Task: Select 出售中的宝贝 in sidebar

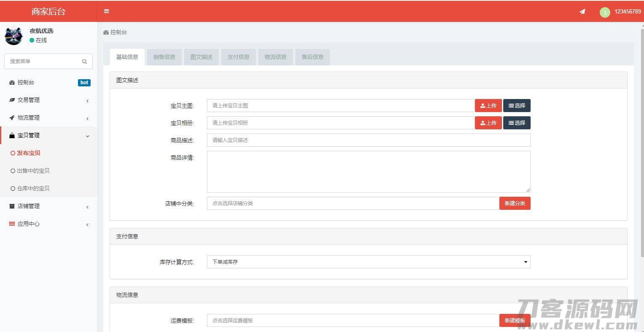Action: pyautogui.click(x=33, y=171)
